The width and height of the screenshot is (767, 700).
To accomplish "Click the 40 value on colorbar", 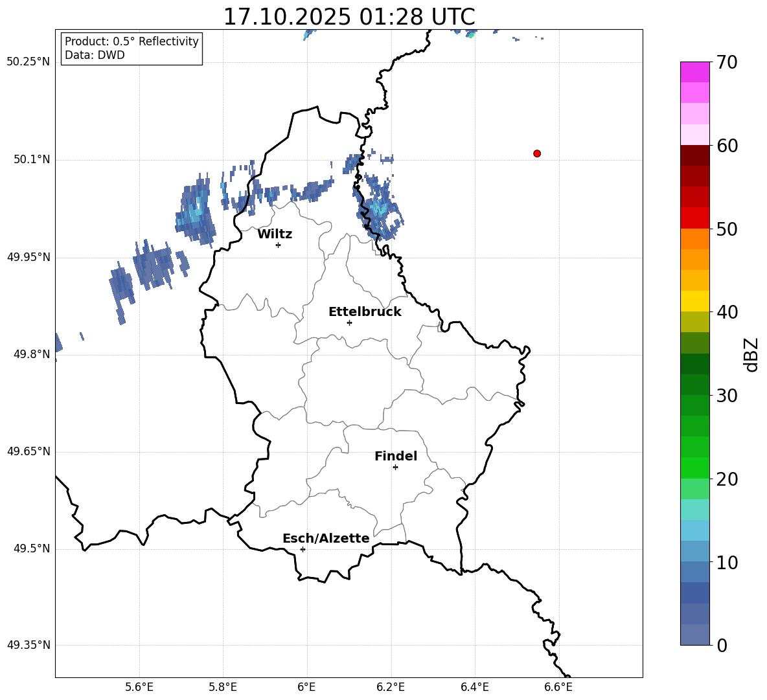I will (x=727, y=312).
